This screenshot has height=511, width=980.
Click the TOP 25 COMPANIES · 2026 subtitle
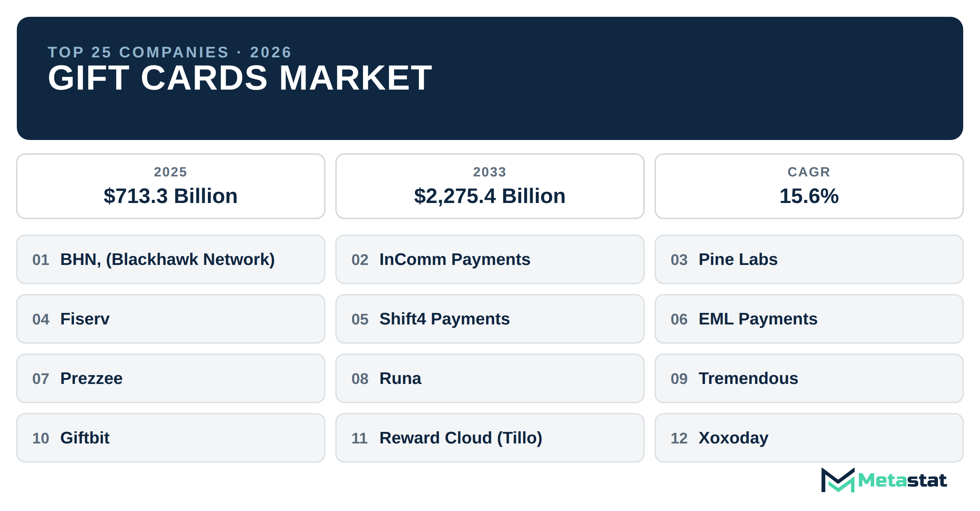pyautogui.click(x=170, y=52)
